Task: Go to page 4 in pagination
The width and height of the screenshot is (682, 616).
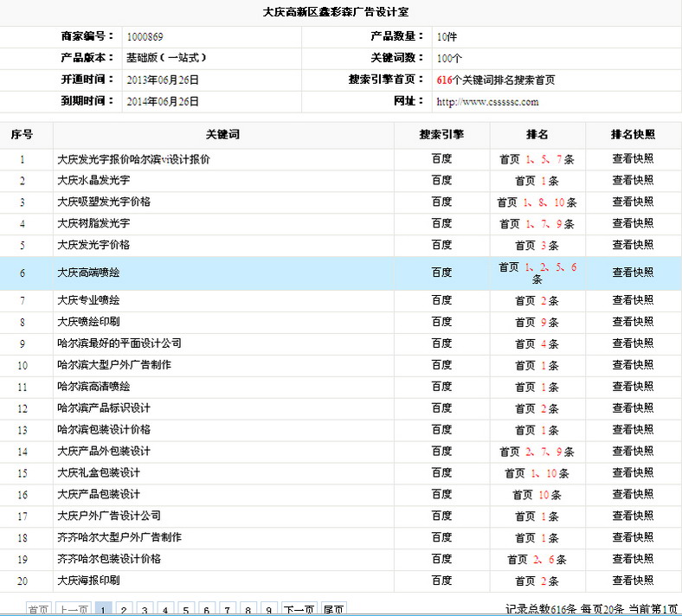Action: (165, 609)
